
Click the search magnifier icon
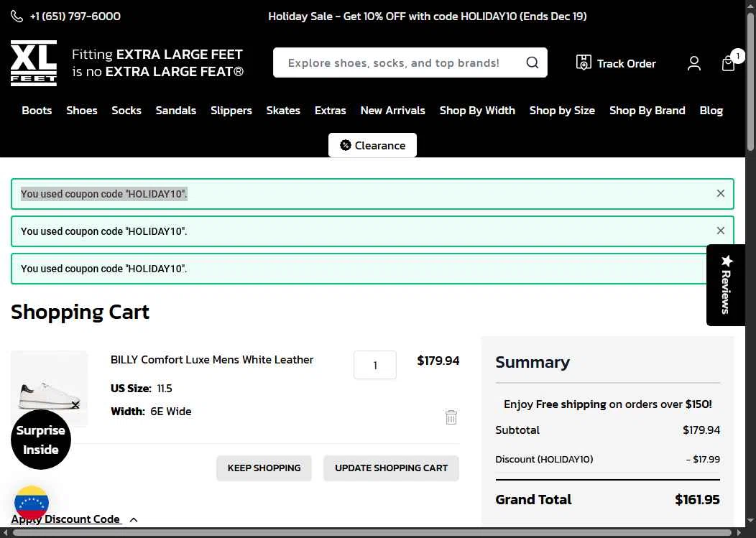(532, 62)
